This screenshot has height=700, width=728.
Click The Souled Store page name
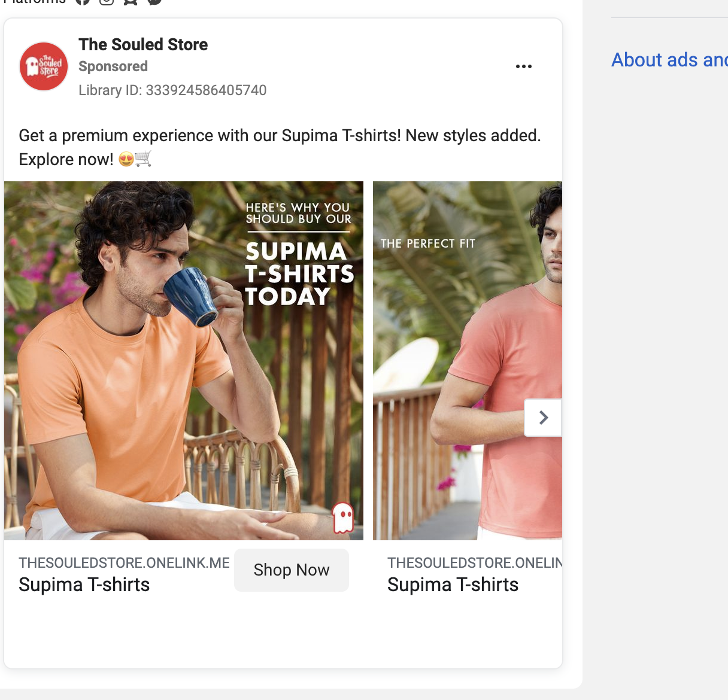point(143,45)
